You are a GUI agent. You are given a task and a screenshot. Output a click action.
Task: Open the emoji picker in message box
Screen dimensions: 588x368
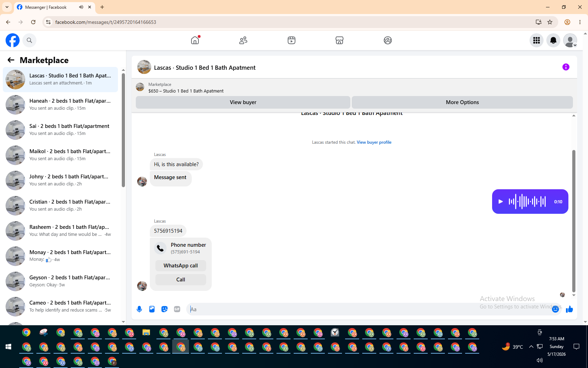[555, 309]
